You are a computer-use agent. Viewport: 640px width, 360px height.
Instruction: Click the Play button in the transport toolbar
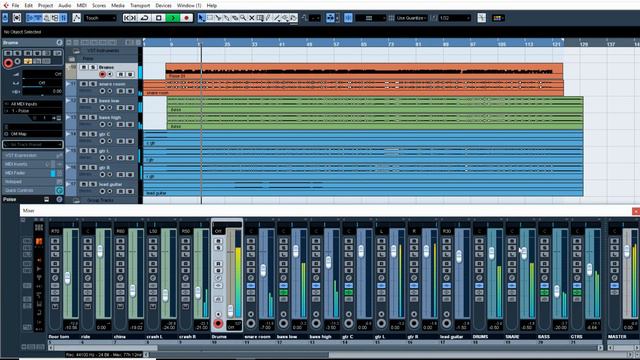(173, 18)
